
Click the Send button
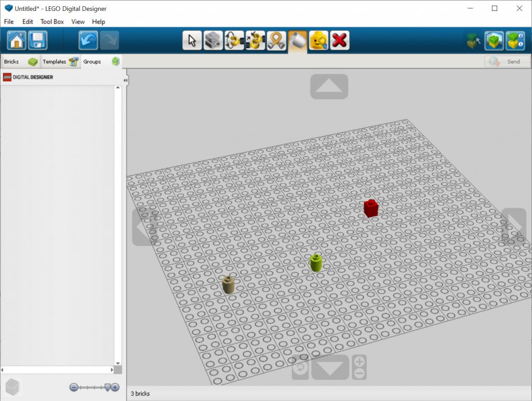pyautogui.click(x=507, y=61)
